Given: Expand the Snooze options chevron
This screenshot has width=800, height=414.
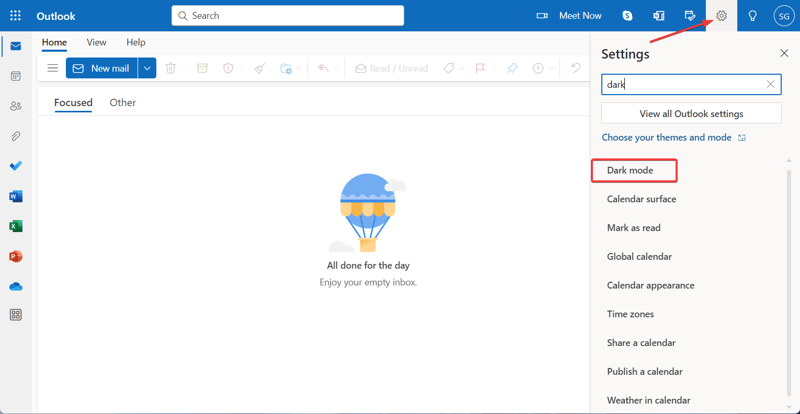Looking at the screenshot, I should click(x=551, y=69).
